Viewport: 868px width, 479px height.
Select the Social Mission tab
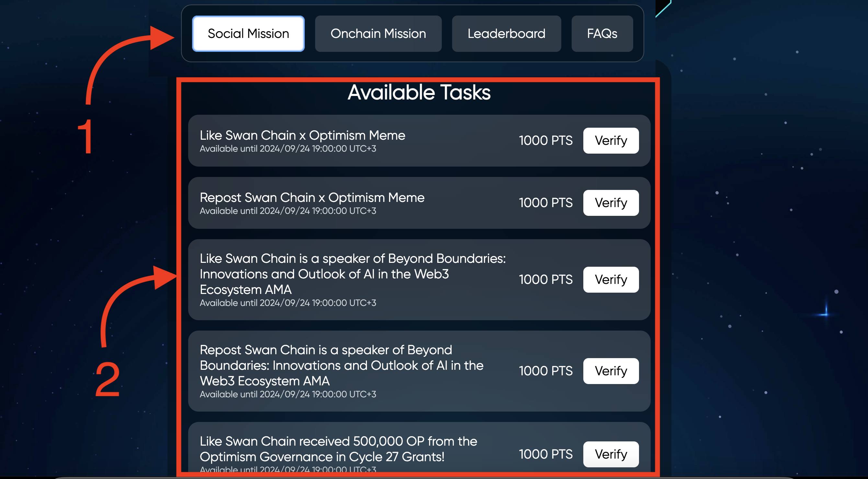248,34
